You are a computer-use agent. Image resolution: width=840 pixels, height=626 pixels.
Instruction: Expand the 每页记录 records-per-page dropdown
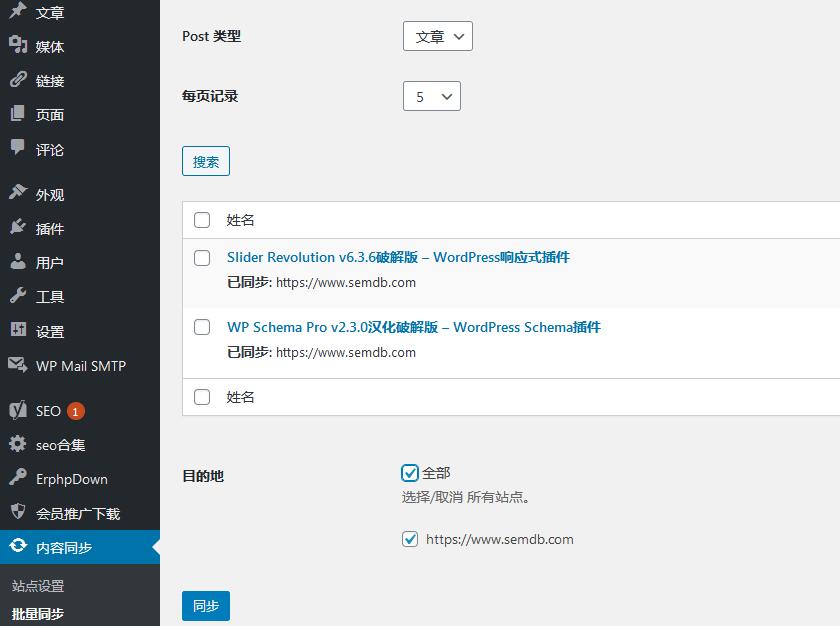click(x=432, y=97)
